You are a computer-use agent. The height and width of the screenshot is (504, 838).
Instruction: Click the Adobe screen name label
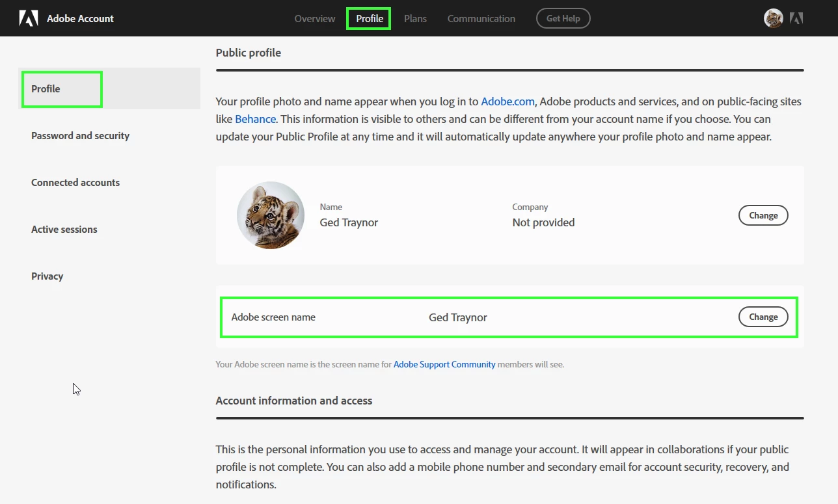pos(273,317)
